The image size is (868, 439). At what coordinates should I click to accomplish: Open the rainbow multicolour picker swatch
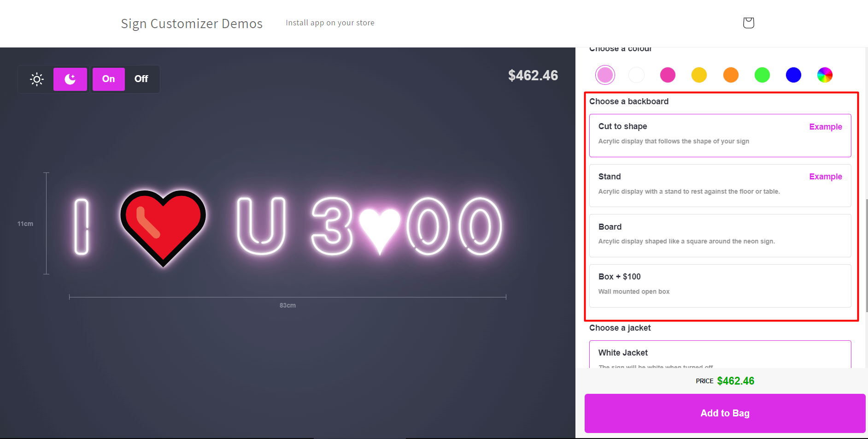pos(825,75)
